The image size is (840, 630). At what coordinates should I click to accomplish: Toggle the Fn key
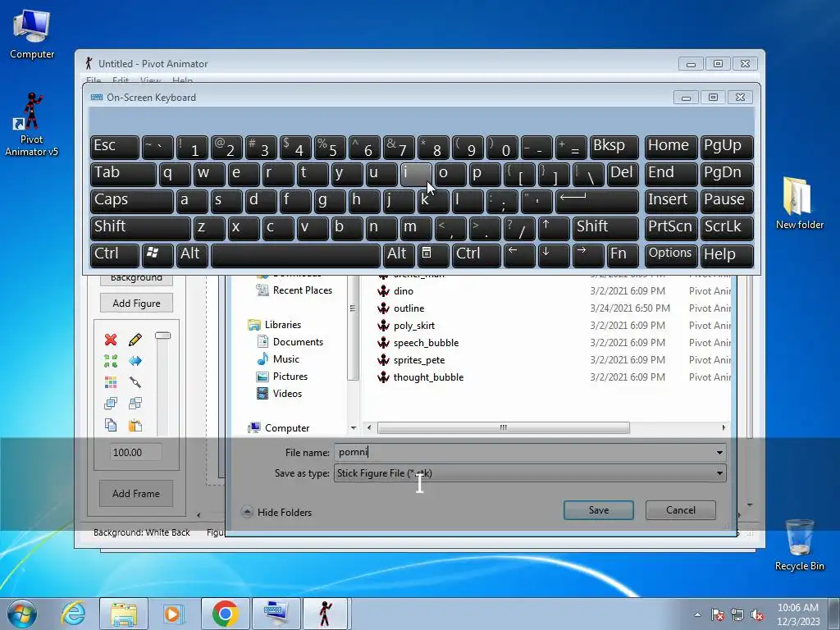[x=623, y=255]
